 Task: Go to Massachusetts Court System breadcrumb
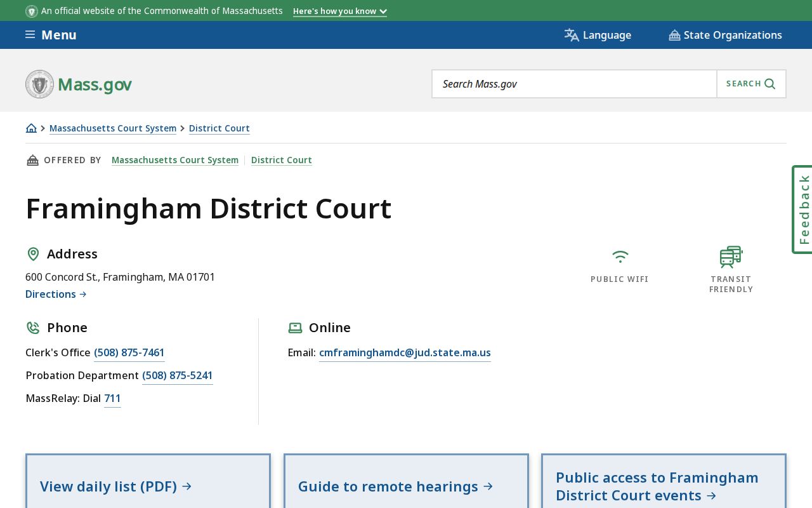click(x=113, y=128)
